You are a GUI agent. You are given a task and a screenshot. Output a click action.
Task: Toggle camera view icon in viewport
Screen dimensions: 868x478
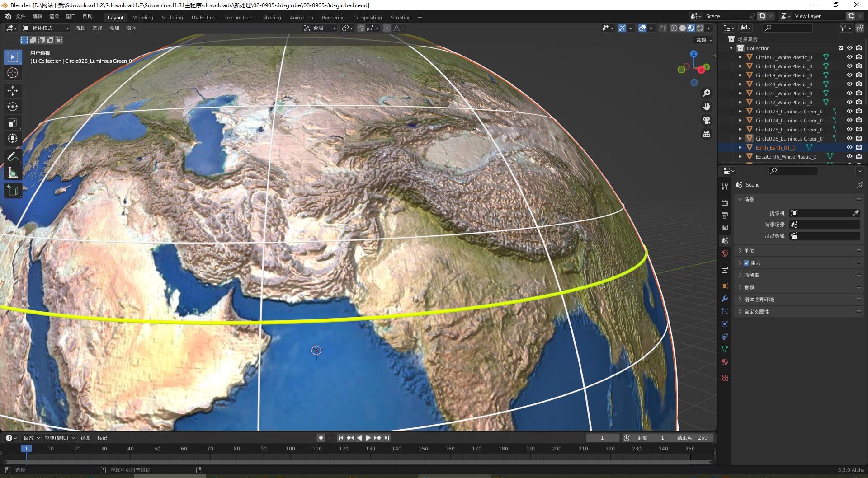pyautogui.click(x=706, y=120)
